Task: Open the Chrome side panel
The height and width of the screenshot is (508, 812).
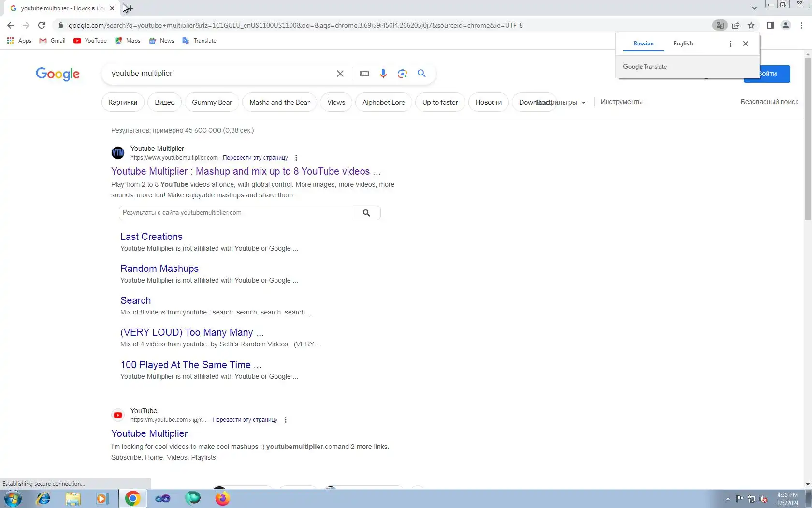Action: click(770, 25)
